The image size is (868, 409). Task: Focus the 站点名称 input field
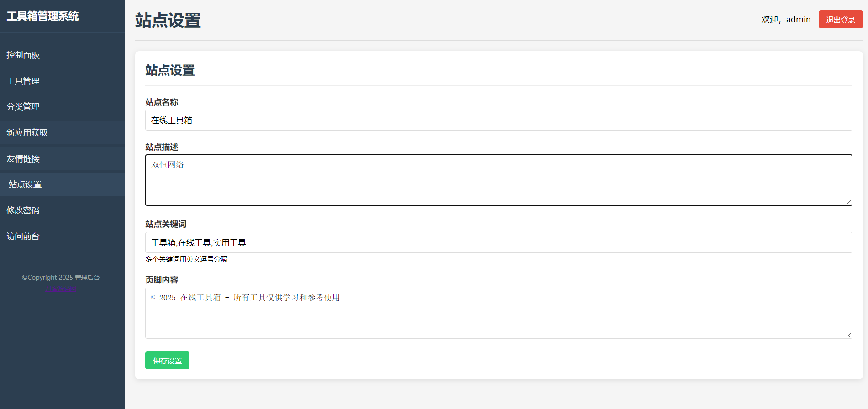pyautogui.click(x=498, y=120)
